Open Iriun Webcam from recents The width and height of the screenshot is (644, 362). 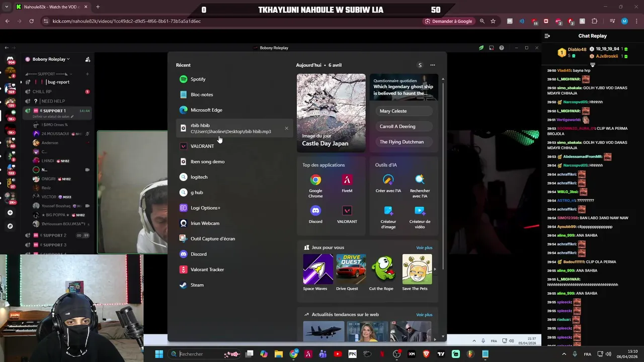tap(234, 223)
